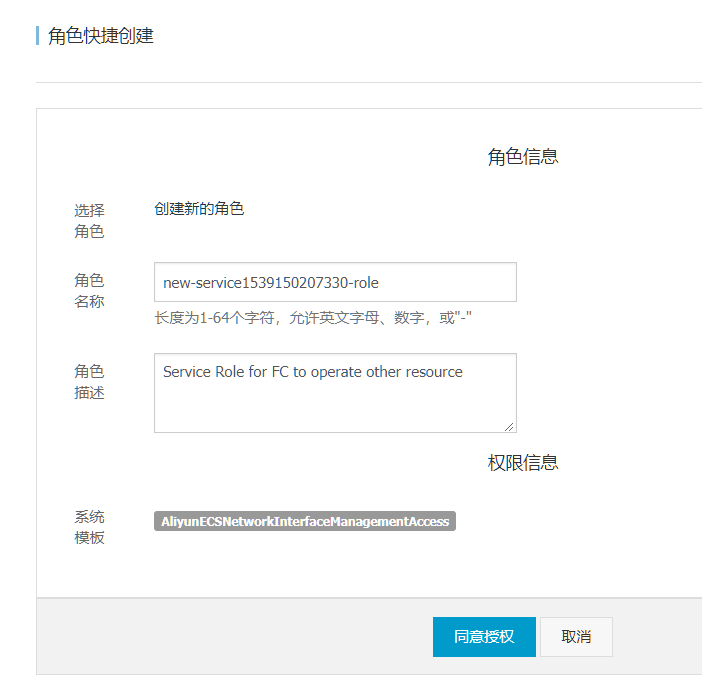Image resolution: width=702 pixels, height=685 pixels.
Task: Click the 创建新的角色 text
Action: coord(199,209)
